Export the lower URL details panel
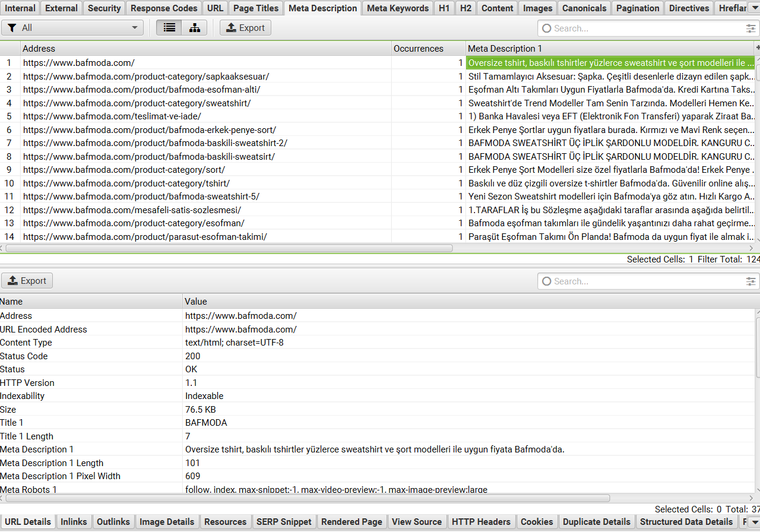Image resolution: width=760 pixels, height=532 pixels. (x=27, y=281)
